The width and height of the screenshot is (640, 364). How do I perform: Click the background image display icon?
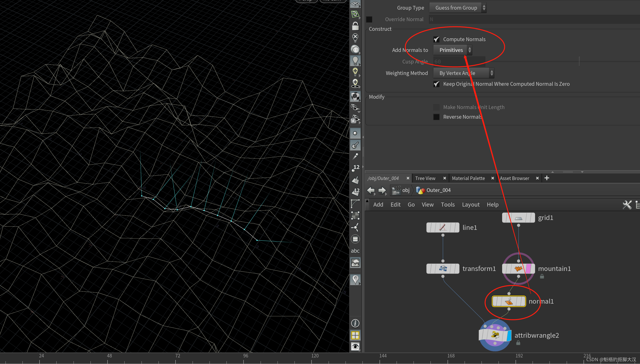point(355,263)
